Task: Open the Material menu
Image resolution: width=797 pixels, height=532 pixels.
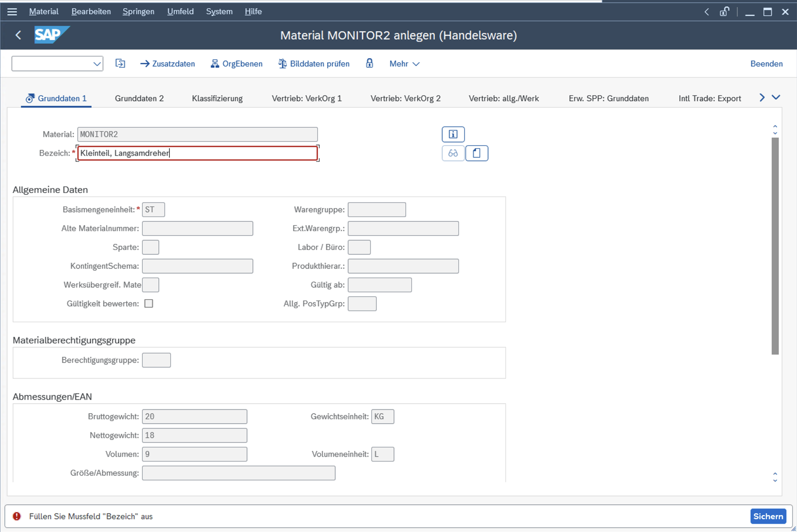Action: click(x=44, y=12)
